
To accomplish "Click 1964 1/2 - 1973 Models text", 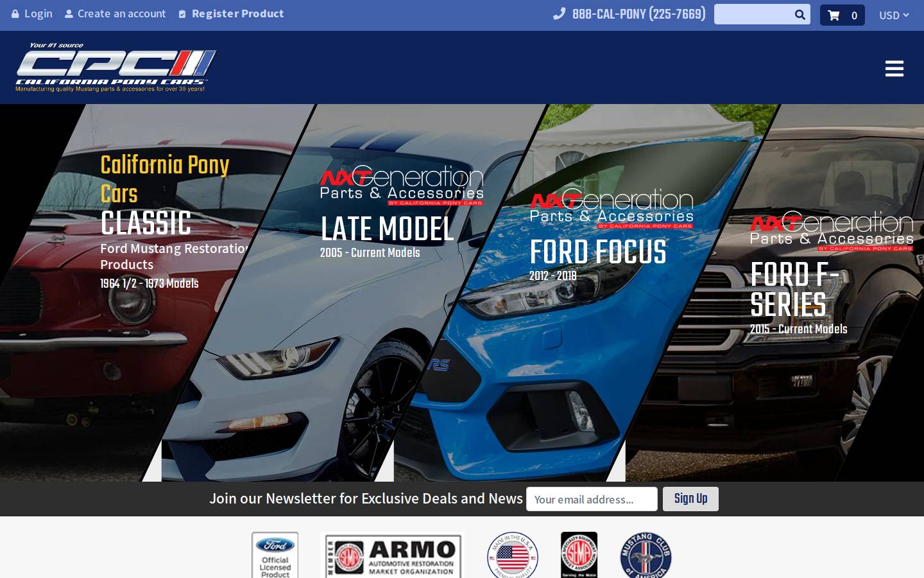I will point(150,283).
